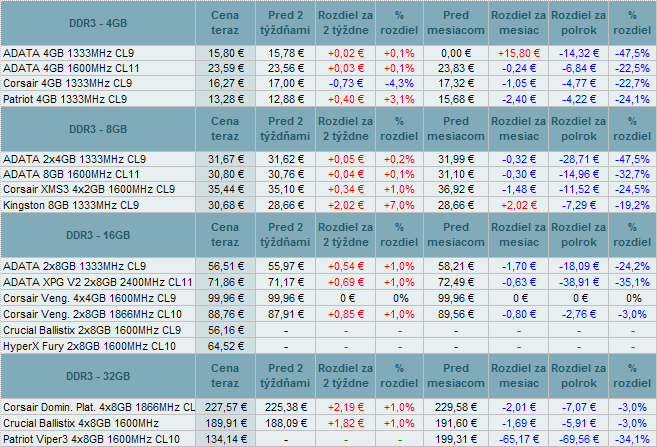Click the 23,59 € current price cell

click(x=225, y=68)
